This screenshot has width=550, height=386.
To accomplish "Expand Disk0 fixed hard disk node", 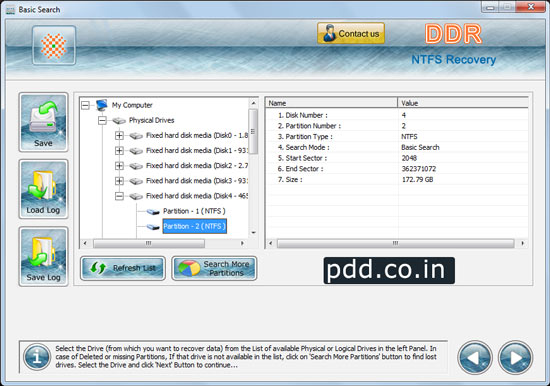I will pos(119,135).
